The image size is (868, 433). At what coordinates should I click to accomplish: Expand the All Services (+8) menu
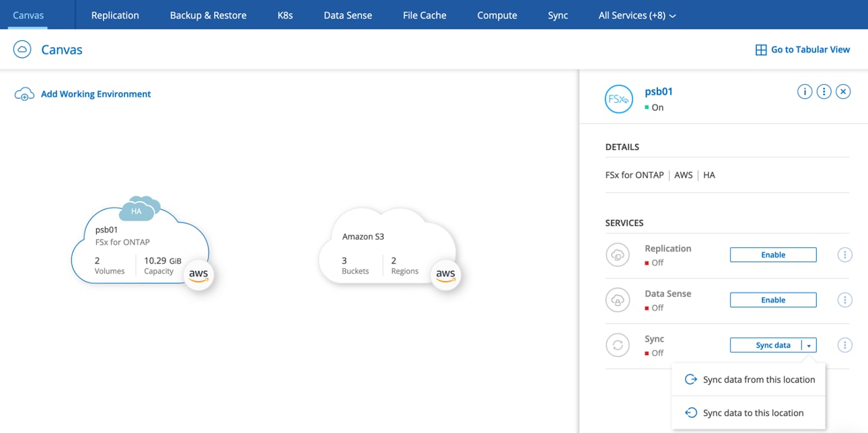[x=637, y=15]
